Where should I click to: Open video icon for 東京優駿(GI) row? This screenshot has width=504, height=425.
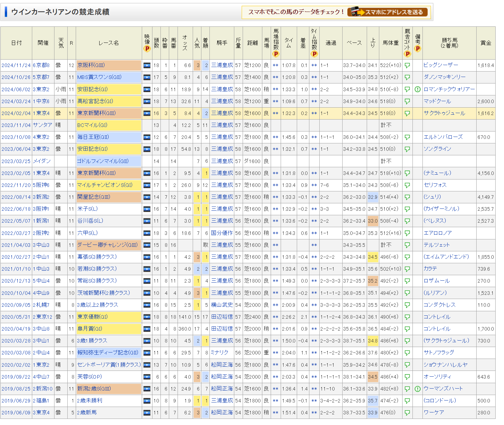tap(147, 317)
